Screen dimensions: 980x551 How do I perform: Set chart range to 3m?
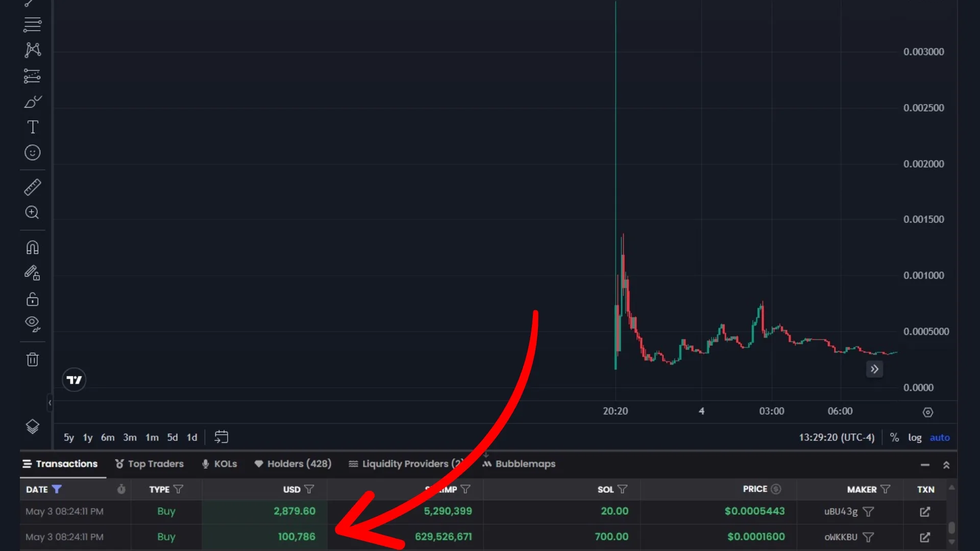[x=130, y=438]
